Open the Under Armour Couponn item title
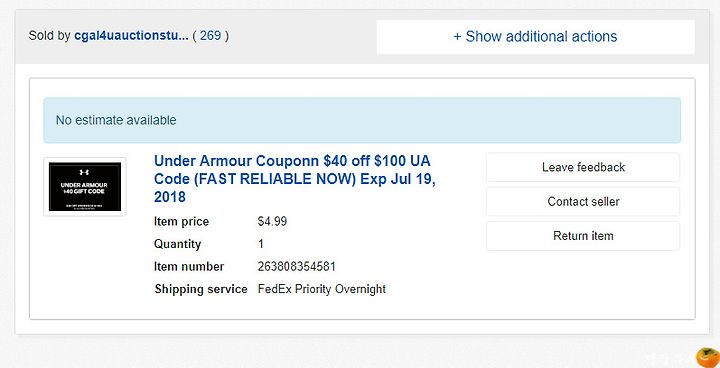 (295, 179)
